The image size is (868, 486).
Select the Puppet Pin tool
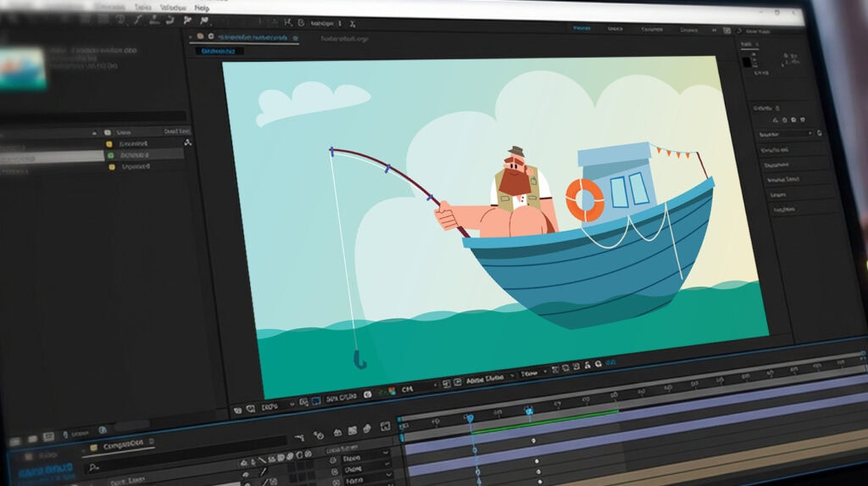tap(203, 20)
